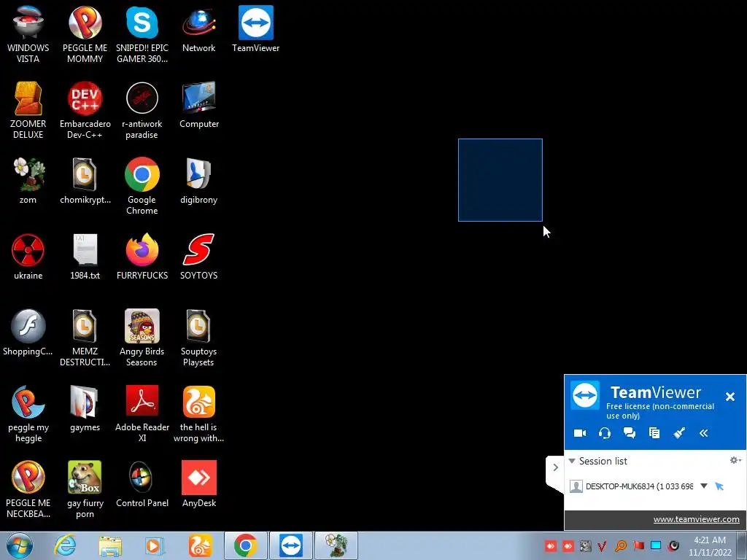Click the Embarcadero Dev-C++ icon
This screenshot has height=560, width=747.
point(85,110)
